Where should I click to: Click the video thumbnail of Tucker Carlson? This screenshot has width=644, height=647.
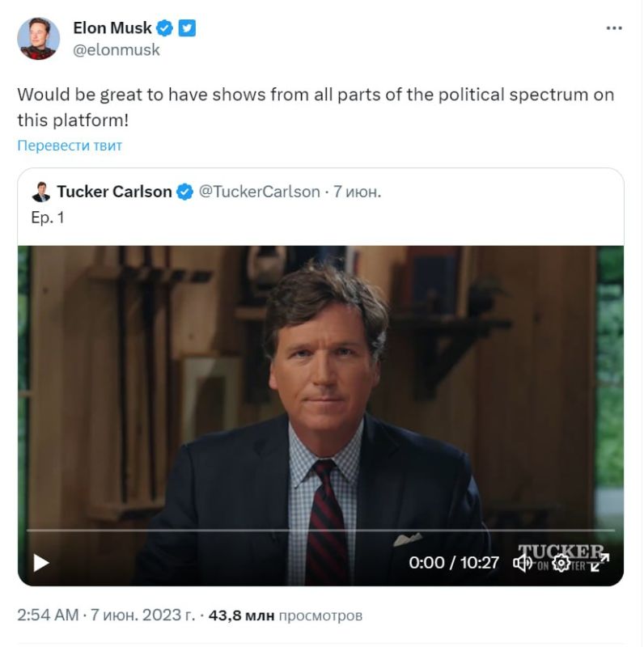tap(322, 388)
